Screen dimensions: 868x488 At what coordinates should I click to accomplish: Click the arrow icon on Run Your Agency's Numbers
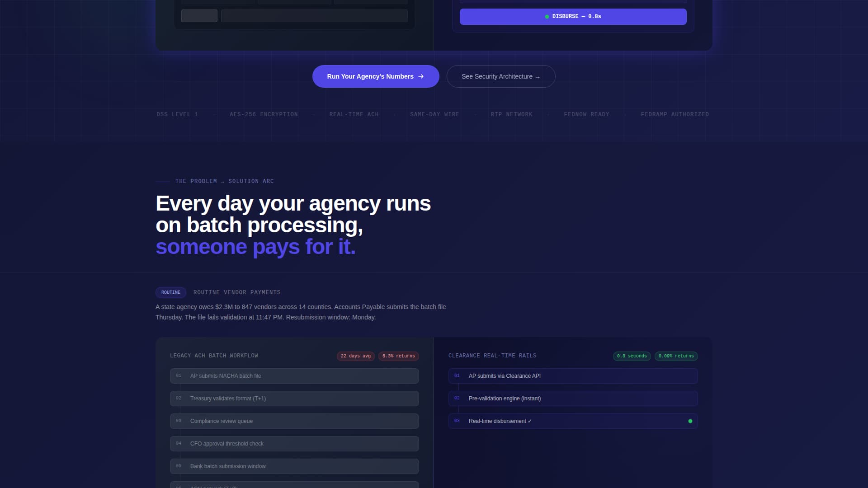(421, 76)
